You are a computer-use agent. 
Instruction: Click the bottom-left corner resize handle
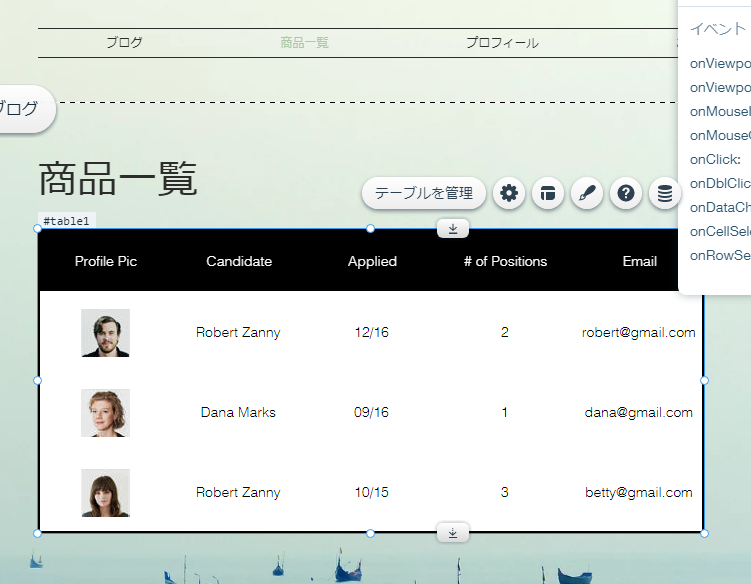tap(37, 533)
